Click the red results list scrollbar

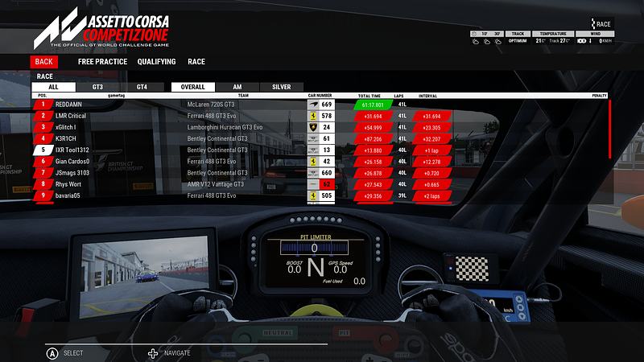[x=609, y=130]
